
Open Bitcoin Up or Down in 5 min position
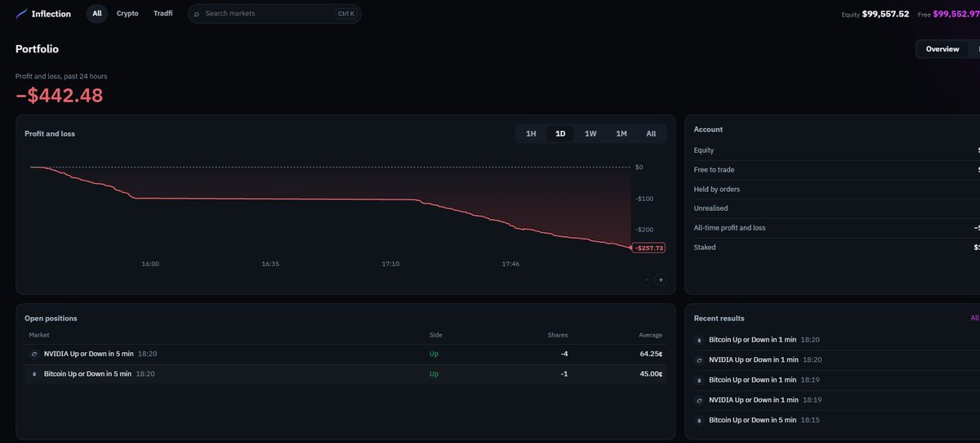pyautogui.click(x=345, y=374)
